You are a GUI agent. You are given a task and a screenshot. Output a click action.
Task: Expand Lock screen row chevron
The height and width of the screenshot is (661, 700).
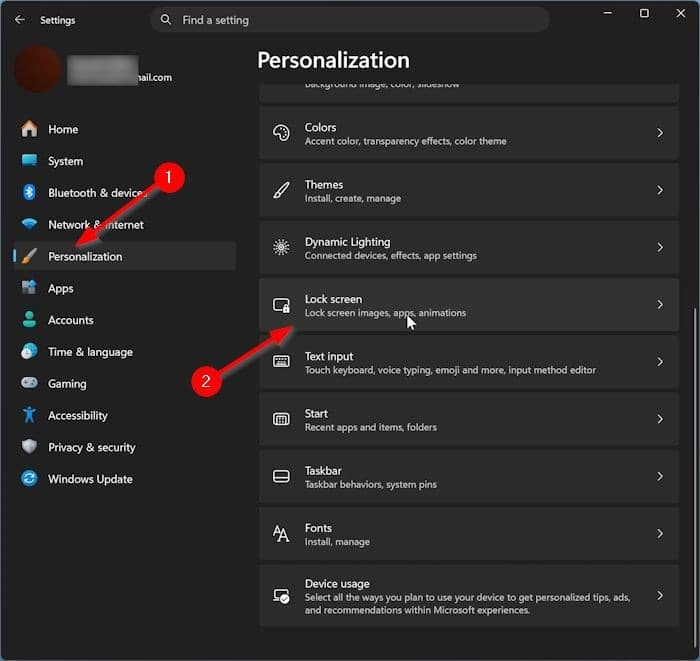pos(660,304)
